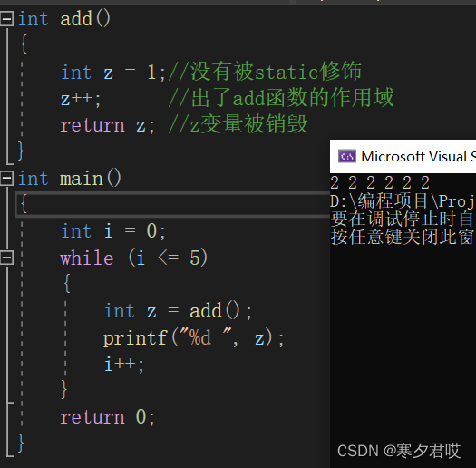Click the while condition (i <= 5)
476x468 pixels.
click(x=168, y=258)
